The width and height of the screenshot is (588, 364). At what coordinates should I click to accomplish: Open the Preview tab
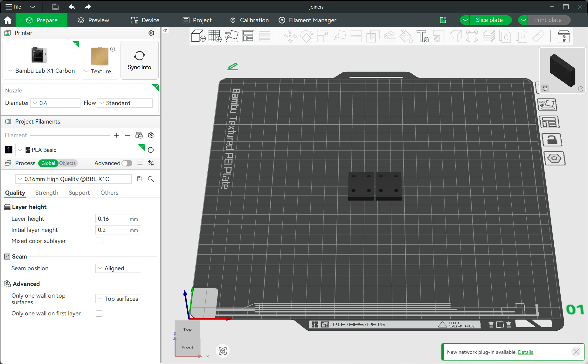tap(93, 20)
